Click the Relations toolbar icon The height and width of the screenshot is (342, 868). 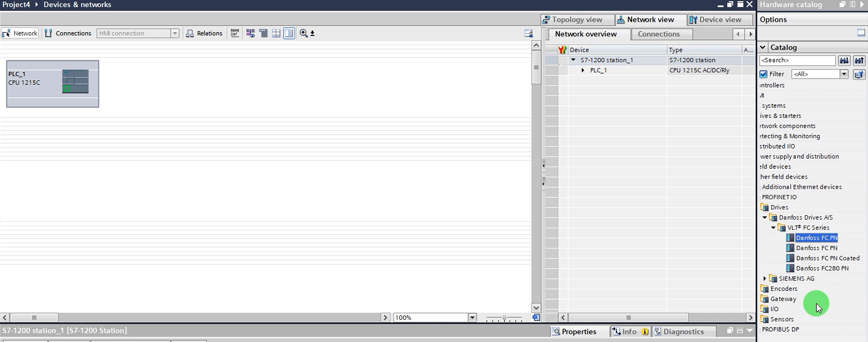coord(204,33)
